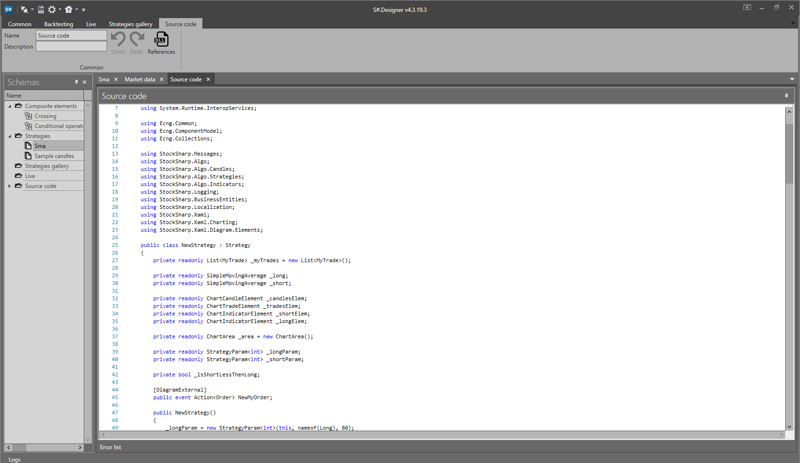The height and width of the screenshot is (463, 800).
Task: Collapse the ribbon with the top-right chevron
Action: tap(792, 23)
